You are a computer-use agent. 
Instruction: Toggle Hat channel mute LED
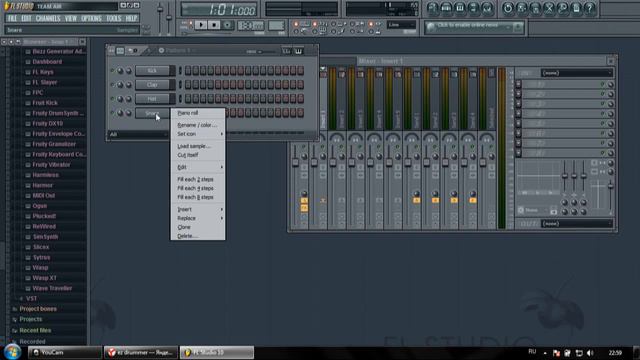[x=112, y=98]
